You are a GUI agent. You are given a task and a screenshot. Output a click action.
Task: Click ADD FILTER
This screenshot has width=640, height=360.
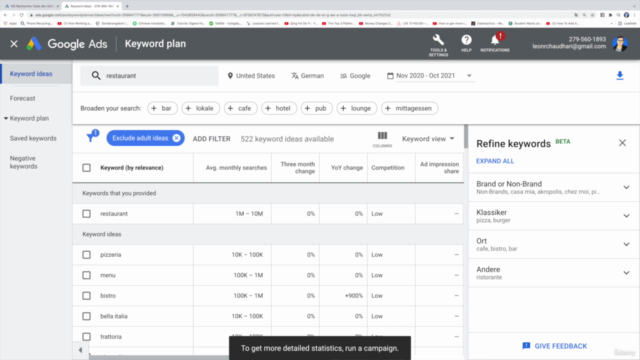(x=211, y=139)
